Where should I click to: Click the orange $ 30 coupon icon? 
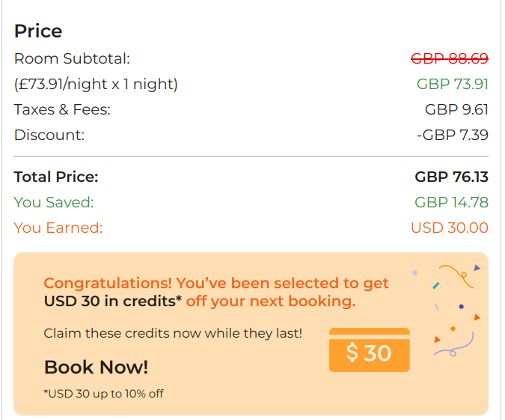pos(369,350)
